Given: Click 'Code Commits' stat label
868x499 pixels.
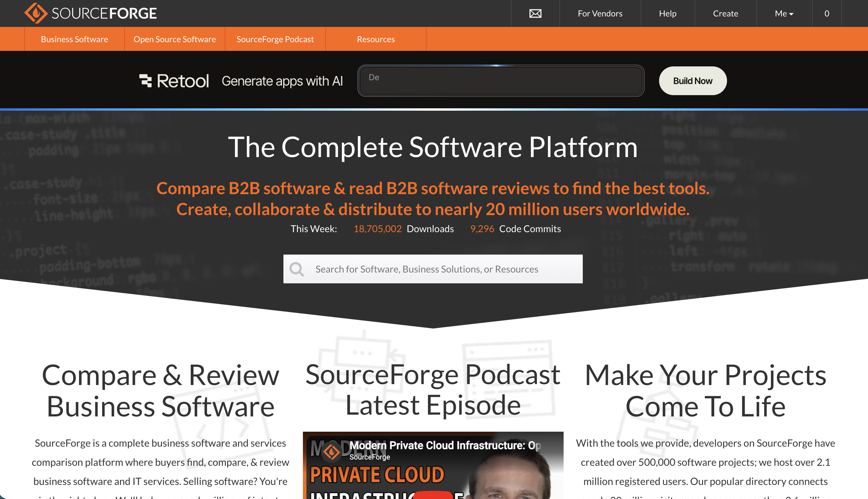Looking at the screenshot, I should tap(530, 229).
